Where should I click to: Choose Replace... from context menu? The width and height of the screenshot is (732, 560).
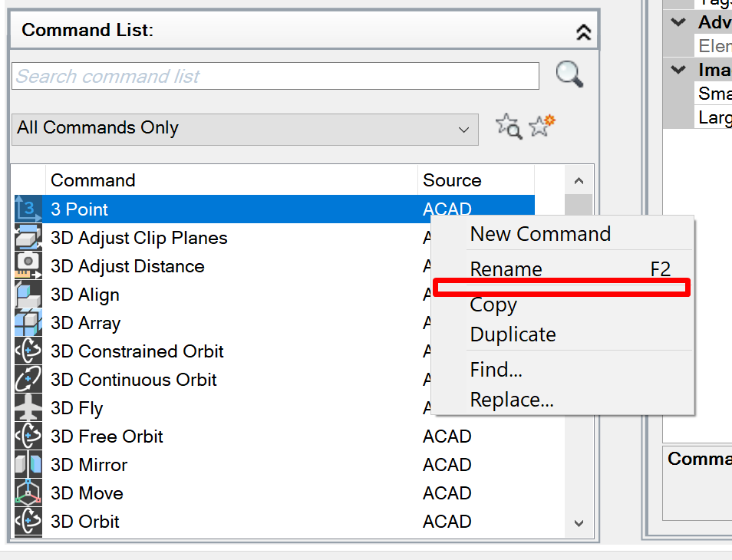tap(512, 400)
